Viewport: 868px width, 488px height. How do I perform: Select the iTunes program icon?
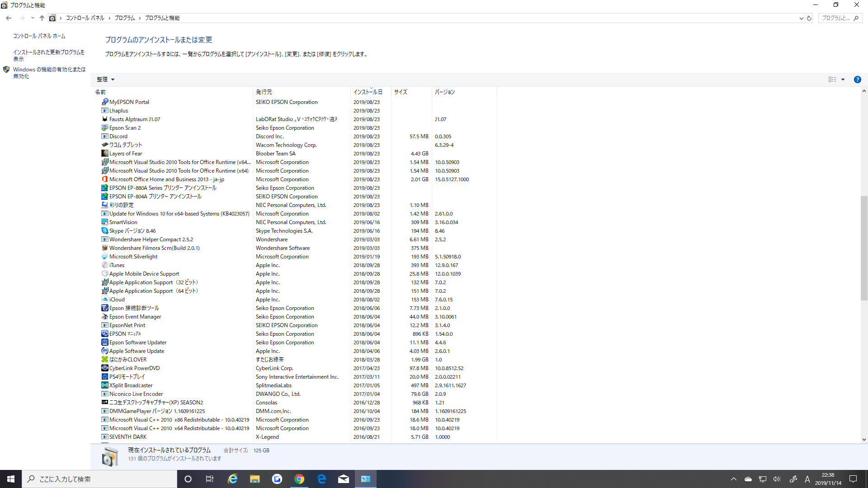click(x=104, y=265)
